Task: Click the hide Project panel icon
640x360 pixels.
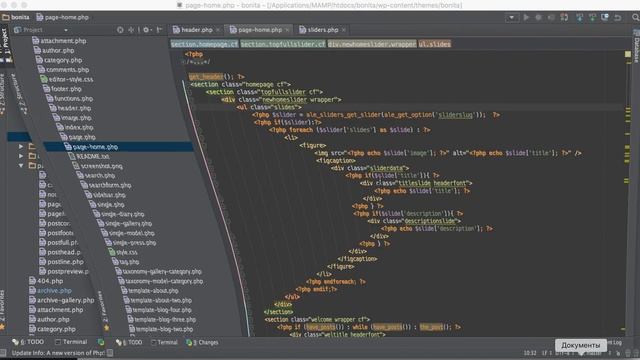Action: (x=160, y=30)
